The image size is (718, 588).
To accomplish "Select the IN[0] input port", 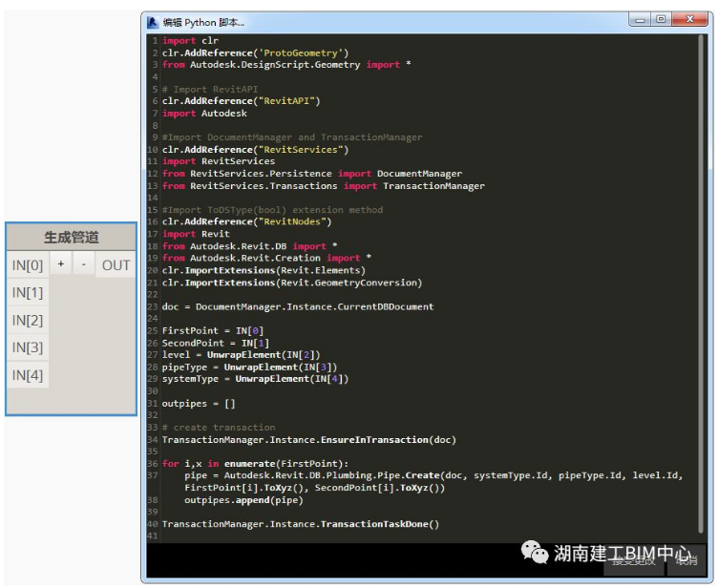I will click(28, 264).
